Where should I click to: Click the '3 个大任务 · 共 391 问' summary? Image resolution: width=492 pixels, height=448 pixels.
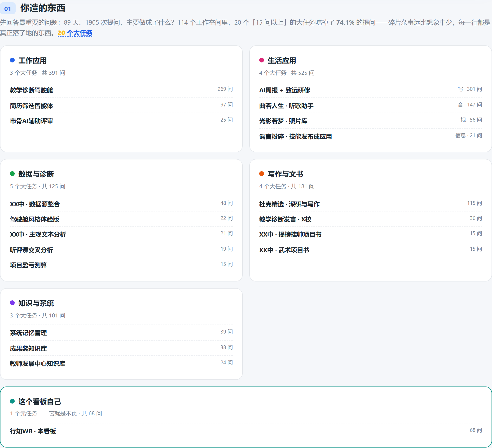(38, 73)
